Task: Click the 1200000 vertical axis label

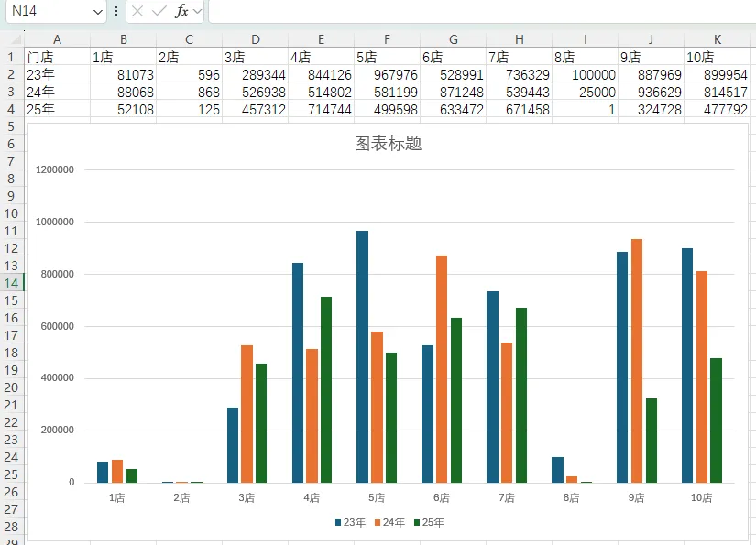Action: click(55, 169)
